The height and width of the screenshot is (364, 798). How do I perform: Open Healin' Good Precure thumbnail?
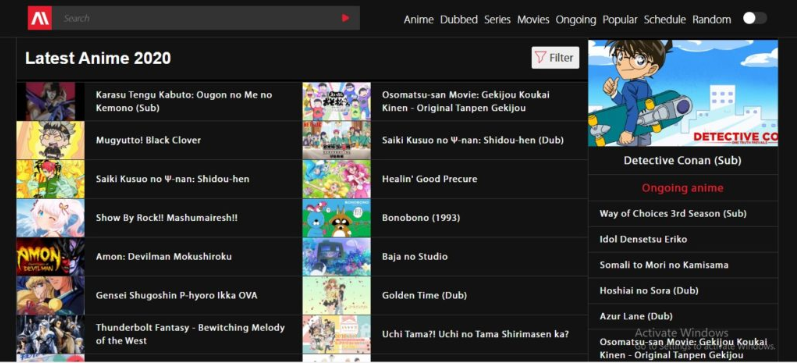[x=336, y=179]
